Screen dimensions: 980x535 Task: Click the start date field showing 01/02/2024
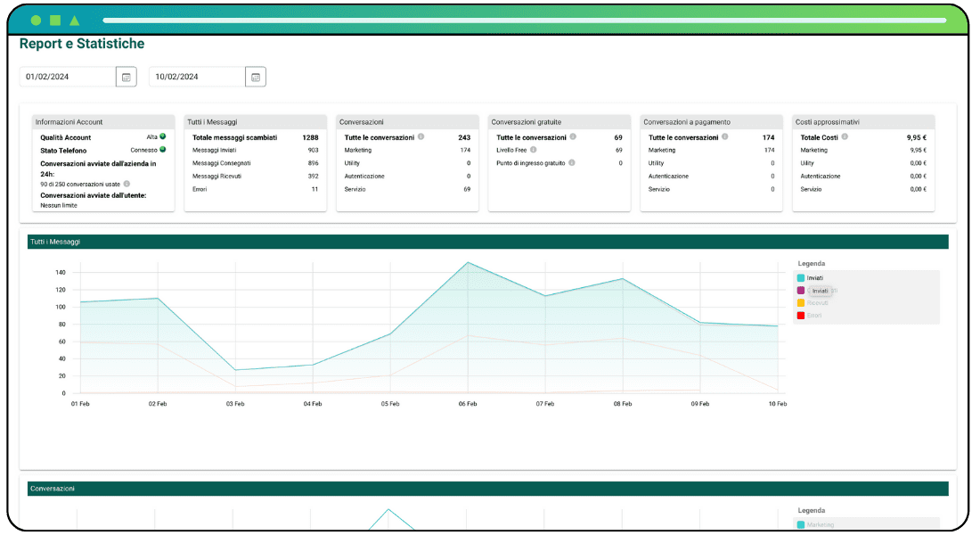(68, 77)
